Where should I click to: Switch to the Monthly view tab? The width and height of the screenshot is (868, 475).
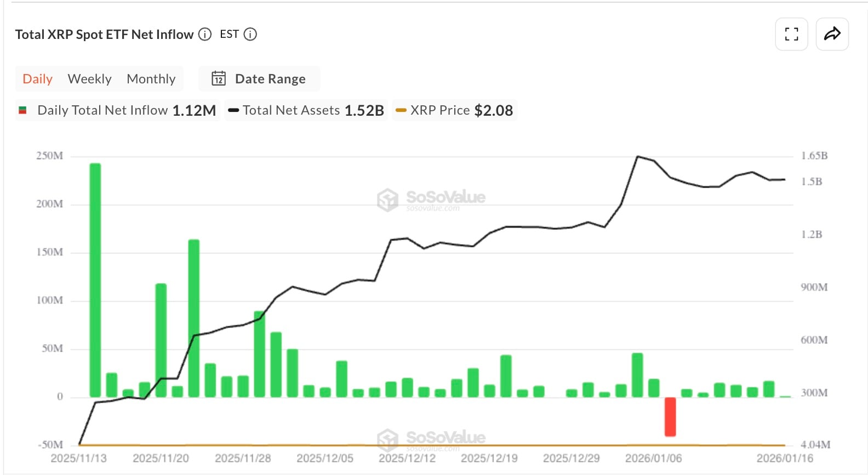151,78
